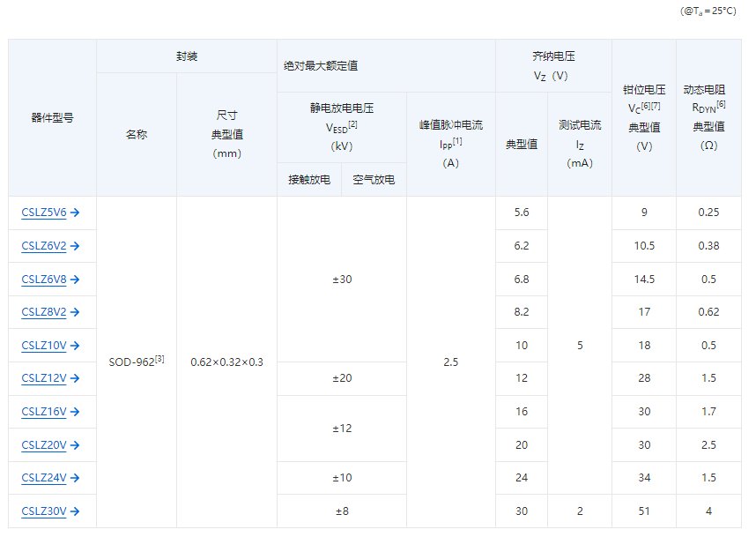The image size is (756, 537).
Task: Open the CSLZ6V8 part link
Action: coord(44,280)
